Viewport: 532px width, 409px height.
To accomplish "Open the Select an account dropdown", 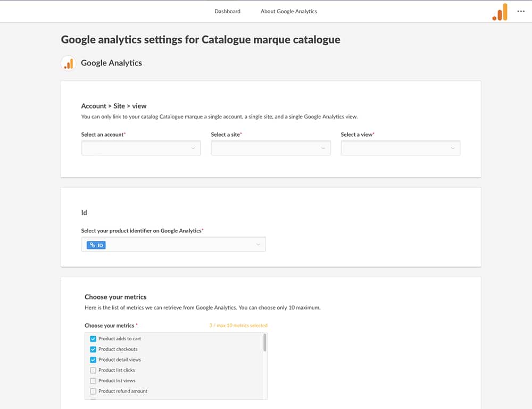I will click(x=141, y=148).
